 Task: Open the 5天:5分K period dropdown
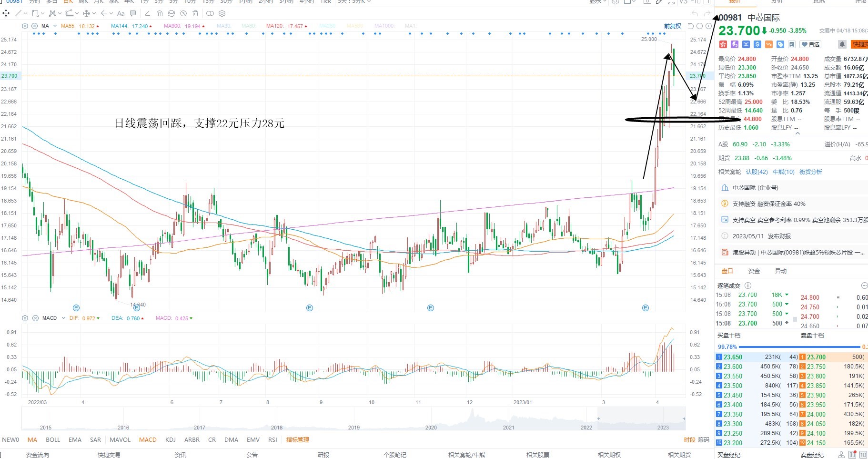click(354, 2)
